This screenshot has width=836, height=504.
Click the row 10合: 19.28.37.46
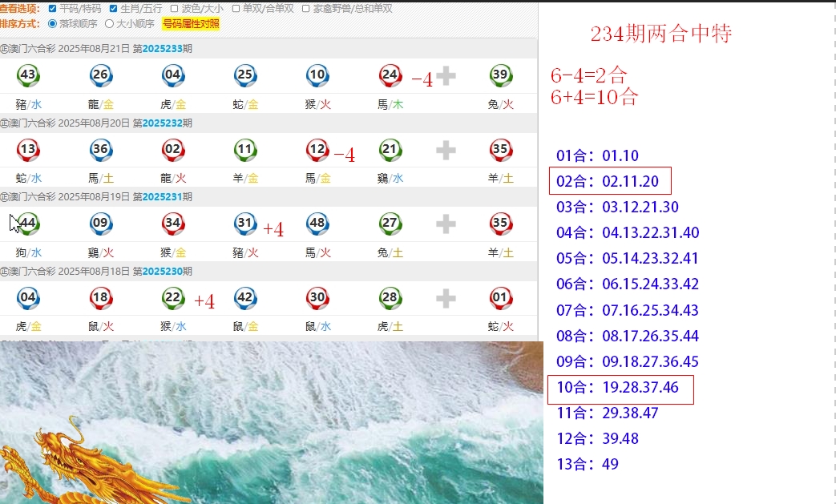point(617,387)
